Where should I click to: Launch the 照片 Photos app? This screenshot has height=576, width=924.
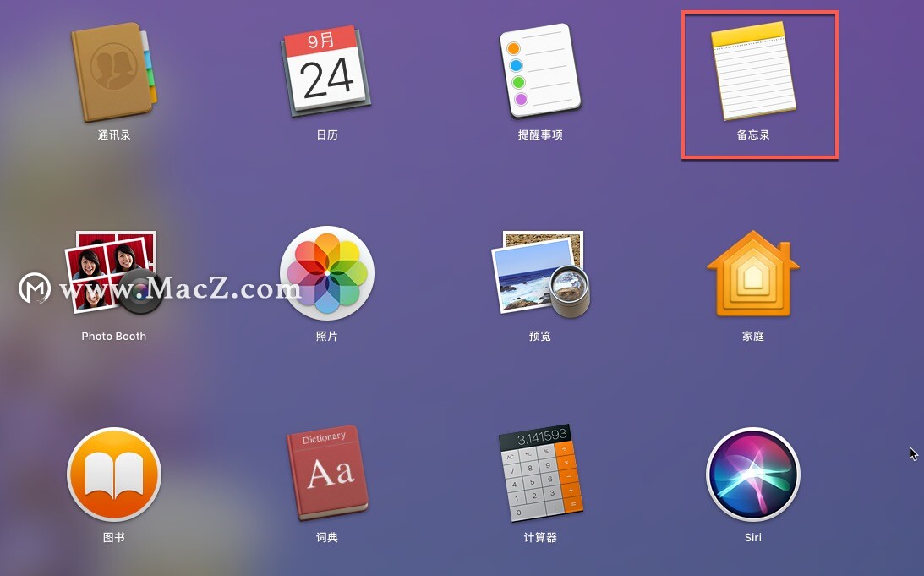click(327, 273)
